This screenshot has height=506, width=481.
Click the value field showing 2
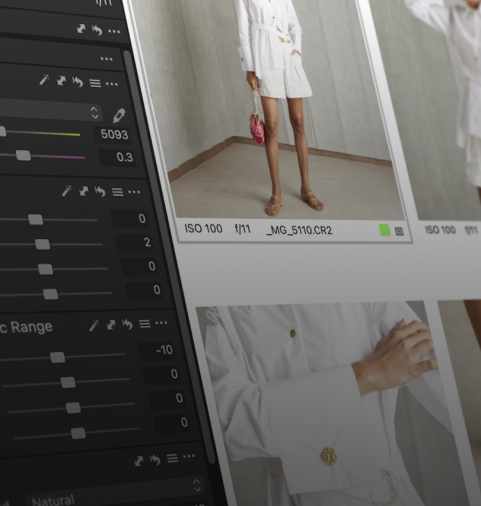pos(135,242)
